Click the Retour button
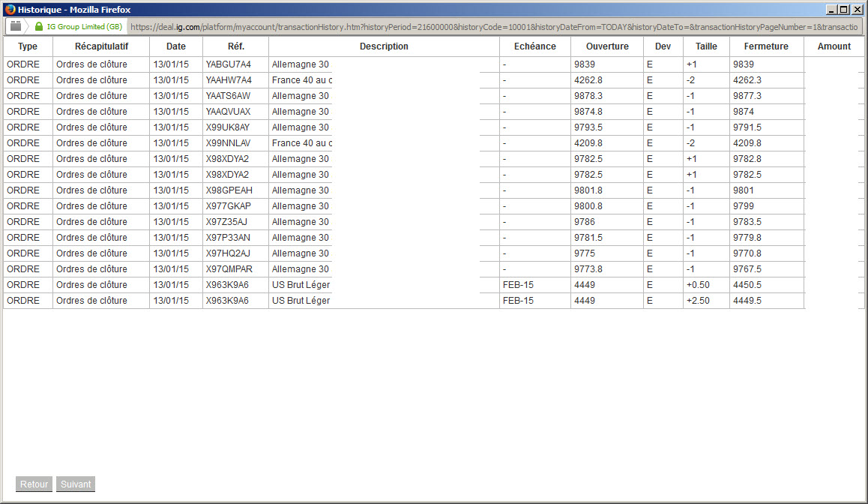The image size is (868, 504). [34, 484]
